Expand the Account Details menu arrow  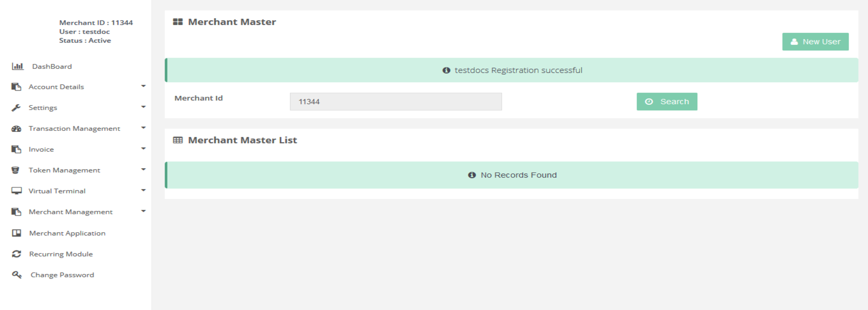coord(143,86)
